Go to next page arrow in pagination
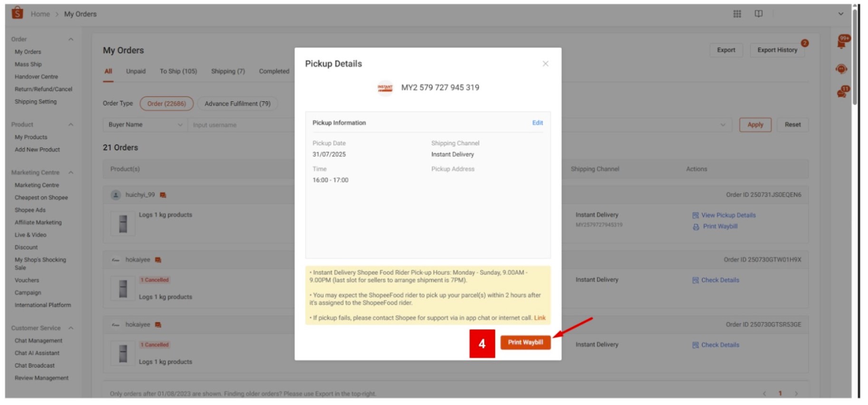 pos(796,394)
